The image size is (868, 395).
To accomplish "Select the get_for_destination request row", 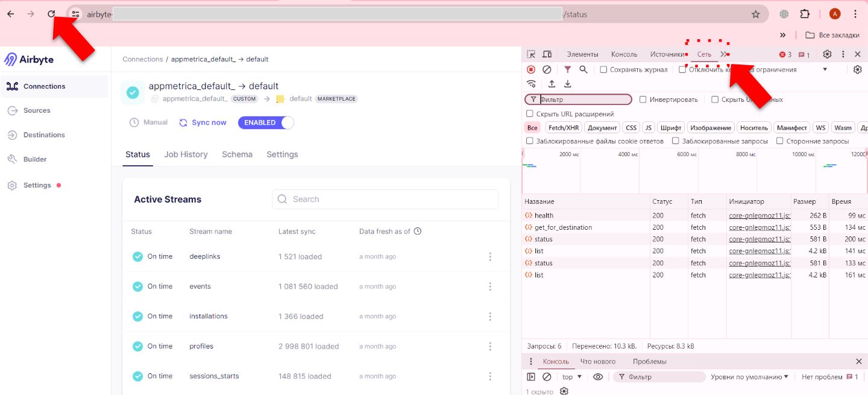I will tap(694, 227).
